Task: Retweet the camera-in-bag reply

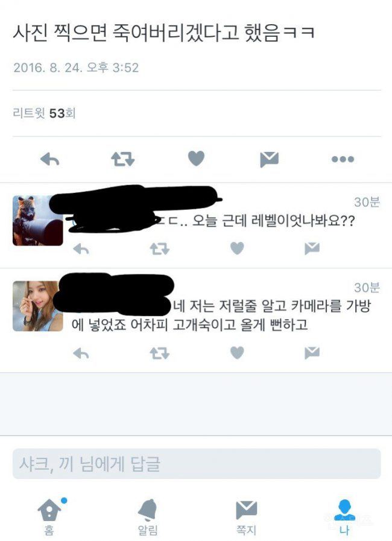Action: [x=159, y=353]
